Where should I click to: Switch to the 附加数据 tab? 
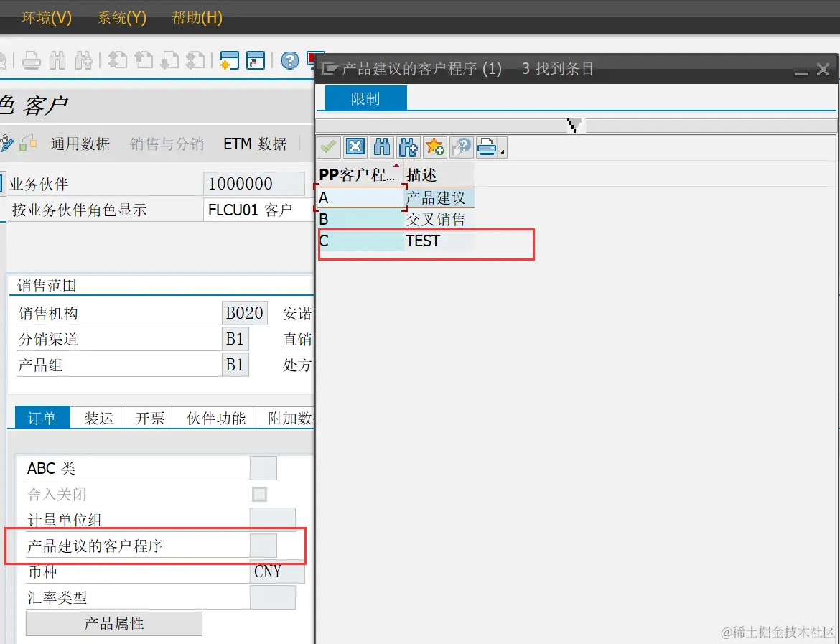coord(285,418)
